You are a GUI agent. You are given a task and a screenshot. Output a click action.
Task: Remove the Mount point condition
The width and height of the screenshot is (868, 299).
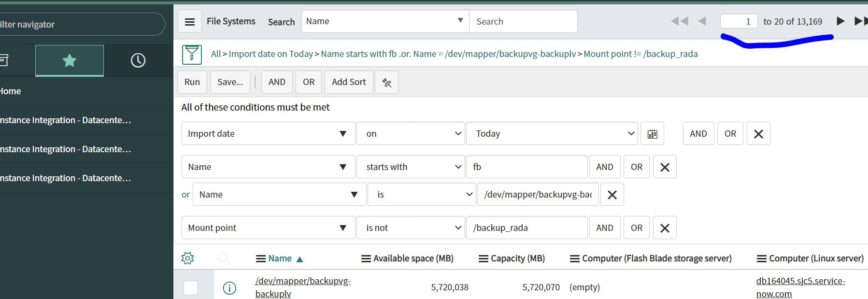664,228
